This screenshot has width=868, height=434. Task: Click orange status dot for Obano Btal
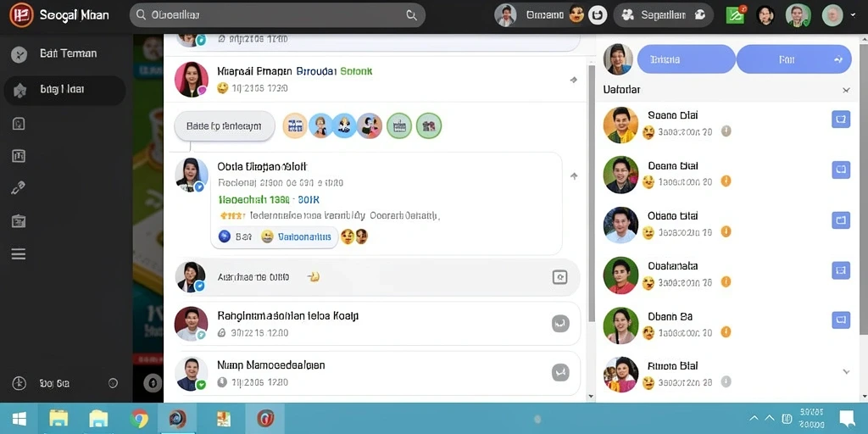tap(726, 231)
